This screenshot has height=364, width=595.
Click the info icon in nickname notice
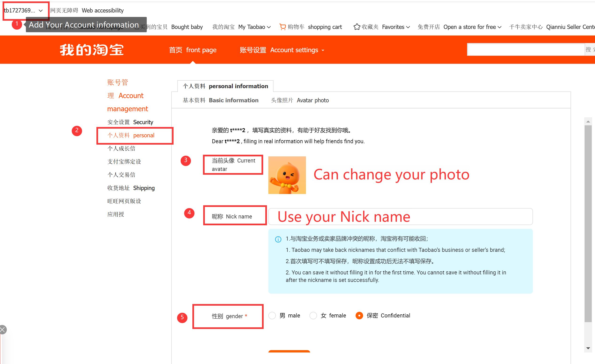[278, 239]
